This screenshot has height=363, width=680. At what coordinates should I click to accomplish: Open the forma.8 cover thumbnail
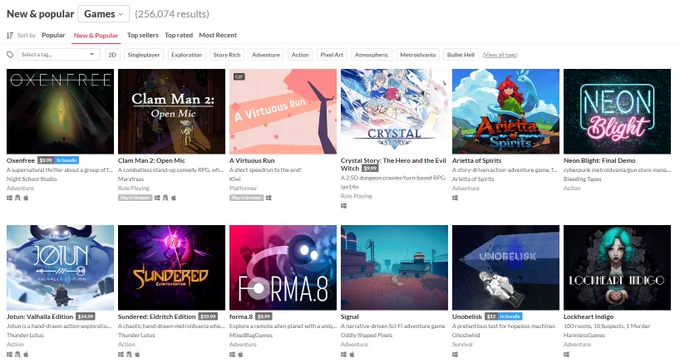(x=283, y=268)
